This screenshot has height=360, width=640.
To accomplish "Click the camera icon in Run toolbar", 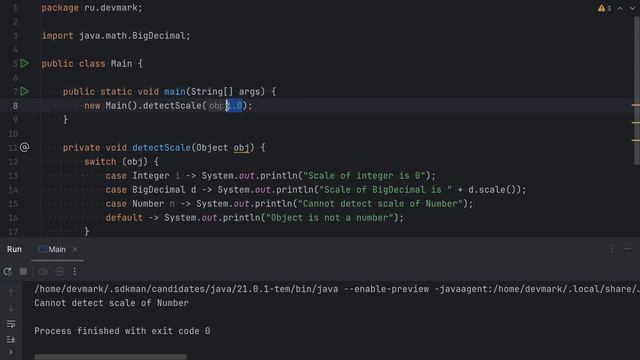I will point(43,271).
